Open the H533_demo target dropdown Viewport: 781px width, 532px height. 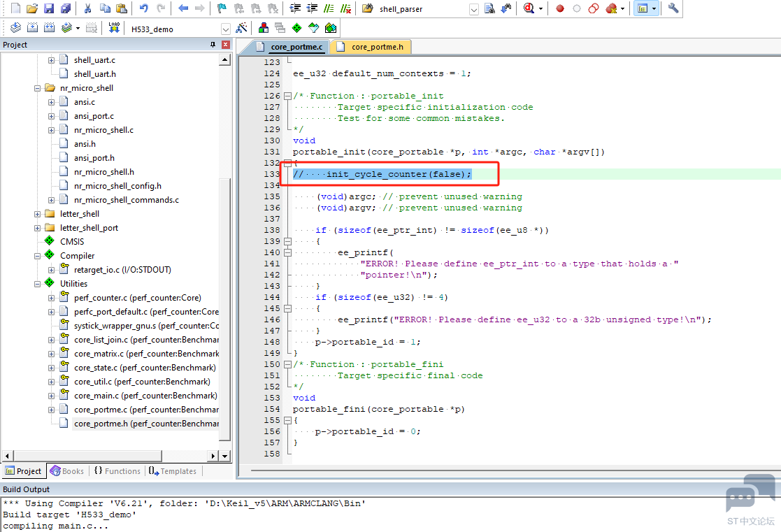tap(226, 29)
